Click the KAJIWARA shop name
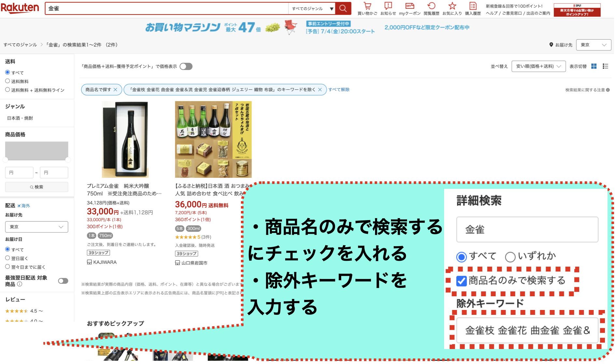The height and width of the screenshot is (364, 616). (x=105, y=262)
